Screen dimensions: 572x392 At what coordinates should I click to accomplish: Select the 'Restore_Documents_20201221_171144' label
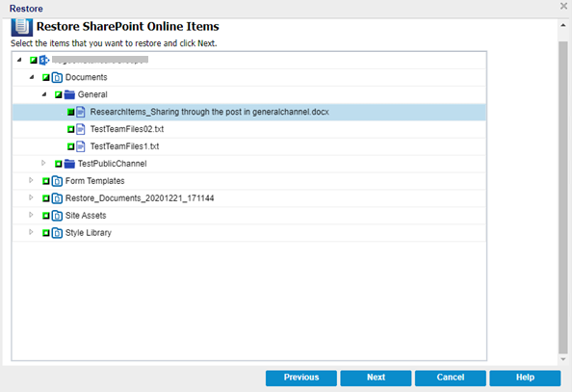click(140, 198)
